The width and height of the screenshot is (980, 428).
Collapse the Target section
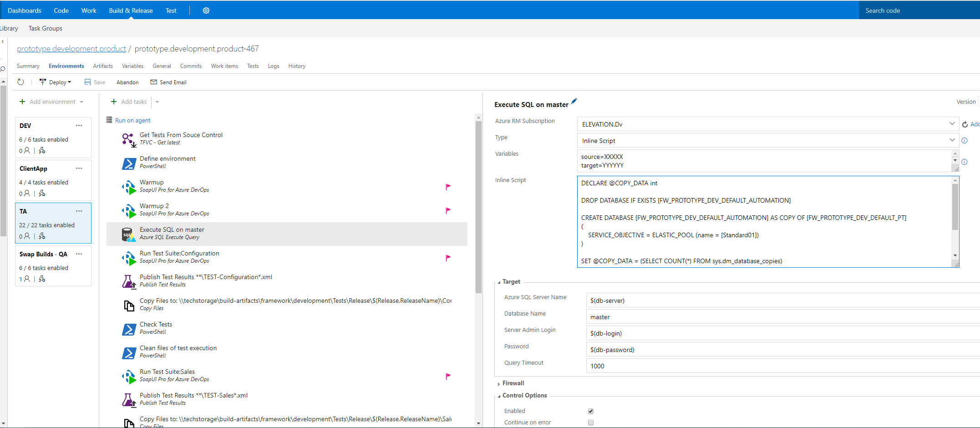pyautogui.click(x=508, y=282)
